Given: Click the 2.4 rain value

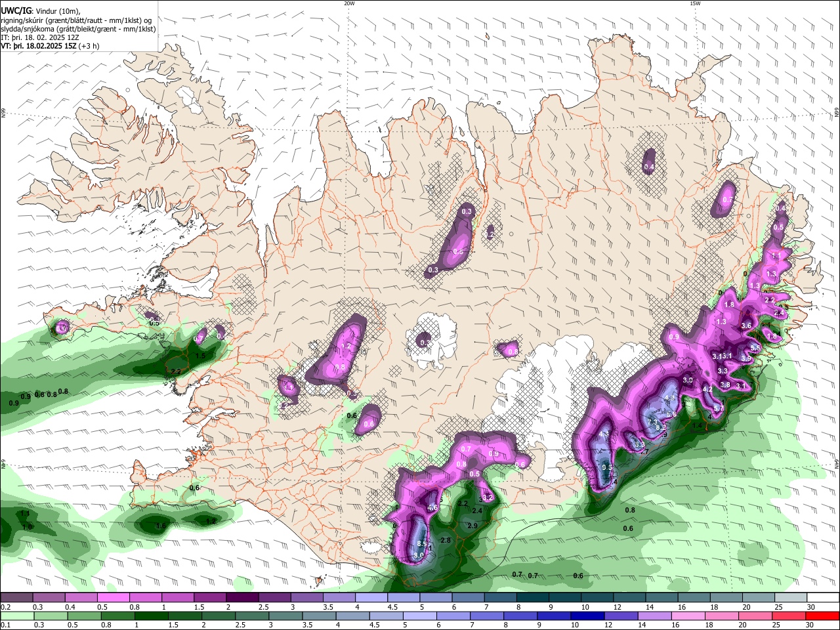Looking at the screenshot, I should point(477,511).
